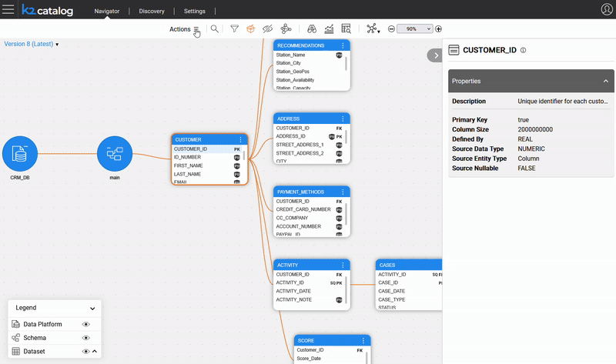This screenshot has height=364, width=616.
Task: Collapse the Legend panel
Action: [x=92, y=308]
